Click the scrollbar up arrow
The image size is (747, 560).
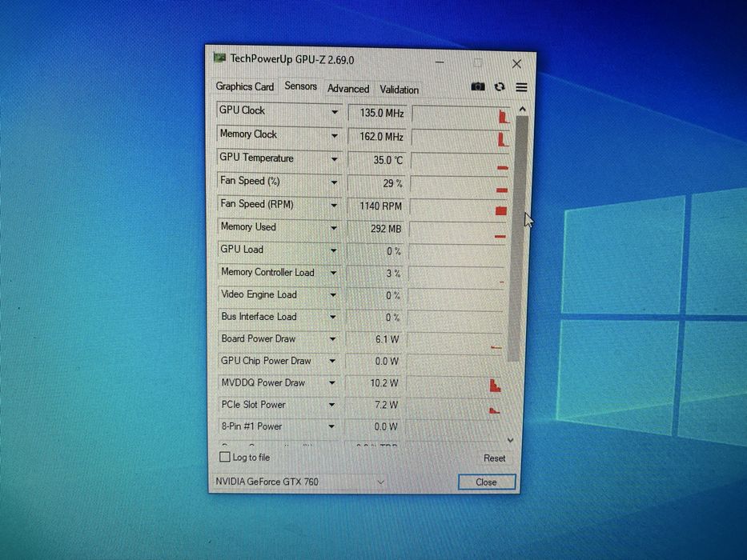[523, 110]
